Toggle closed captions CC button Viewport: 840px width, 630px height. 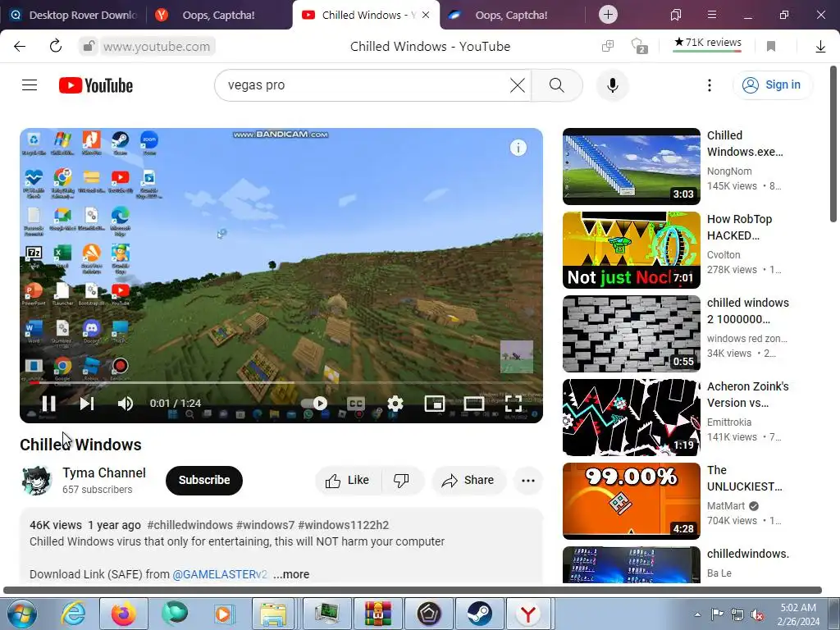(356, 403)
